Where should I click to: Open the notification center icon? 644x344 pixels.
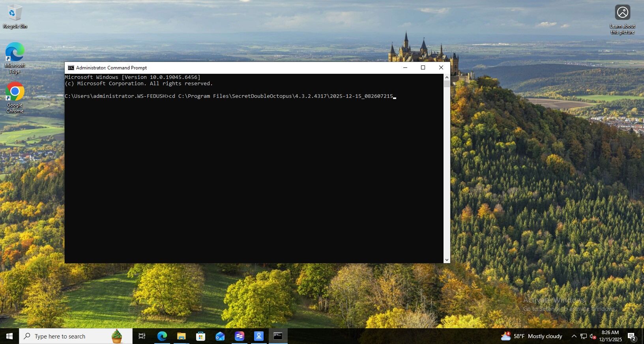point(632,337)
